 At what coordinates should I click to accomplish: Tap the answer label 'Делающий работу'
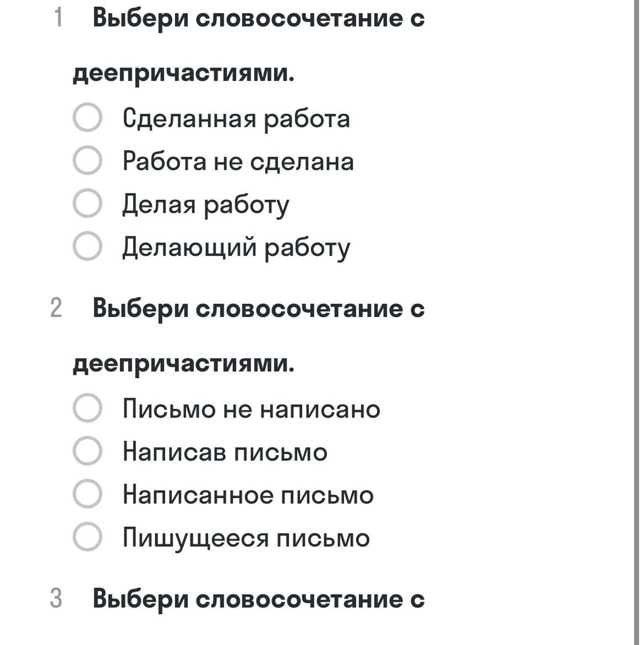(x=236, y=247)
